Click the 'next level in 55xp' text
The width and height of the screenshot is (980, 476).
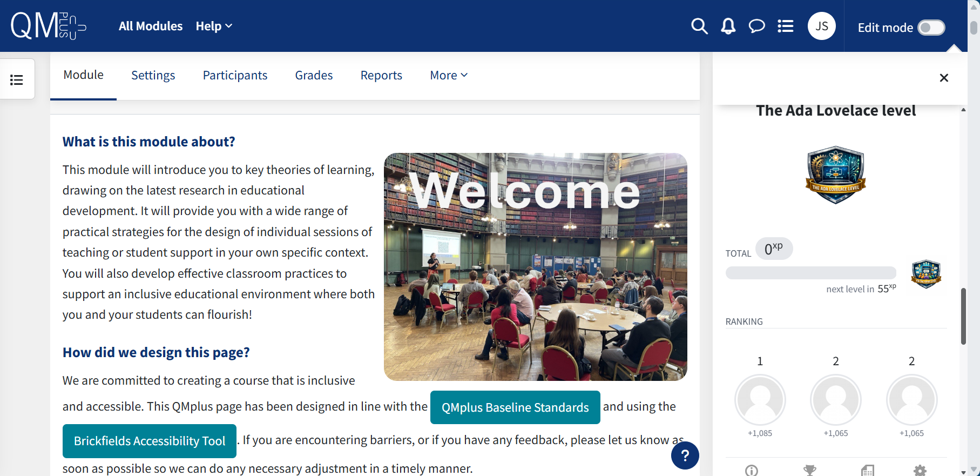pyautogui.click(x=861, y=289)
